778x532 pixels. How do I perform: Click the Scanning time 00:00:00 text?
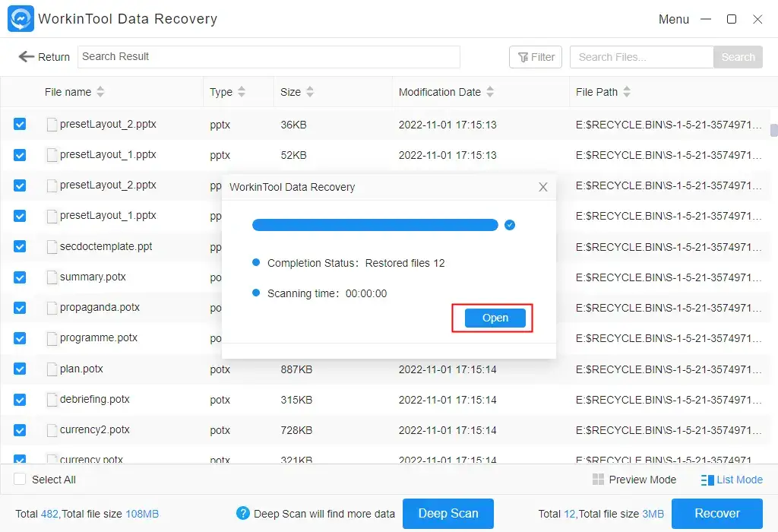[327, 293]
